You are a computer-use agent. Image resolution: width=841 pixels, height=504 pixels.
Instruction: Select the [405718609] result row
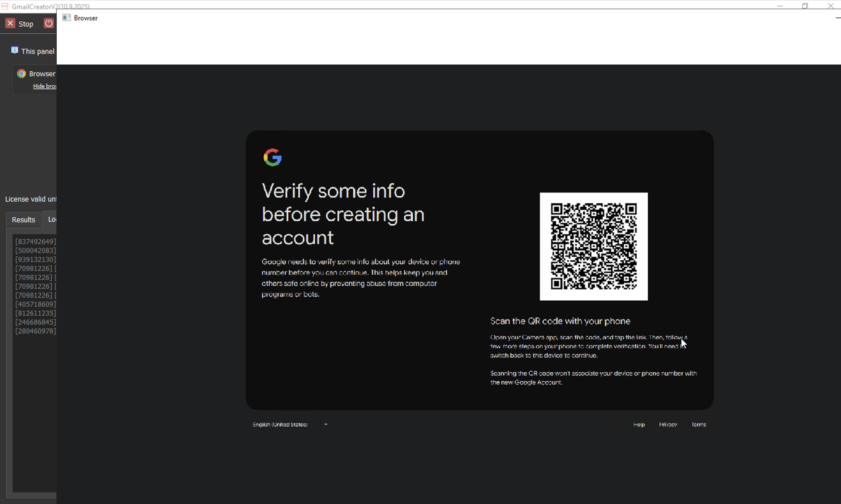(35, 304)
